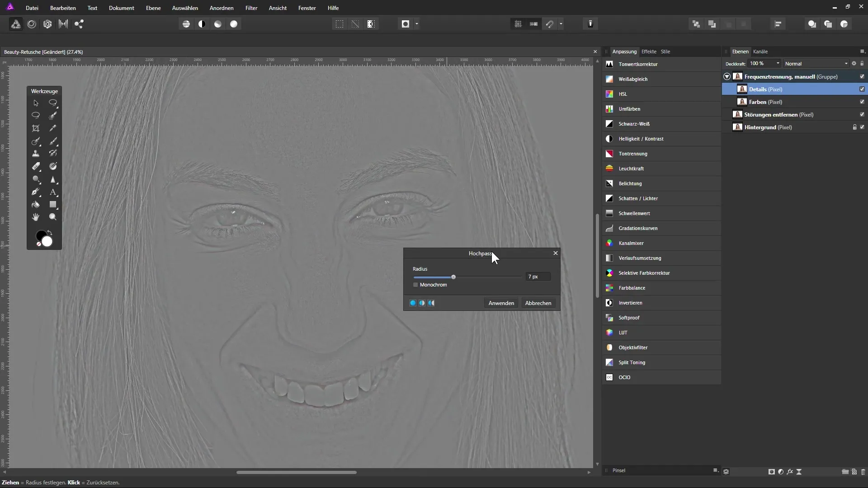
Task: Toggle the grid display icon
Action: coord(518,24)
